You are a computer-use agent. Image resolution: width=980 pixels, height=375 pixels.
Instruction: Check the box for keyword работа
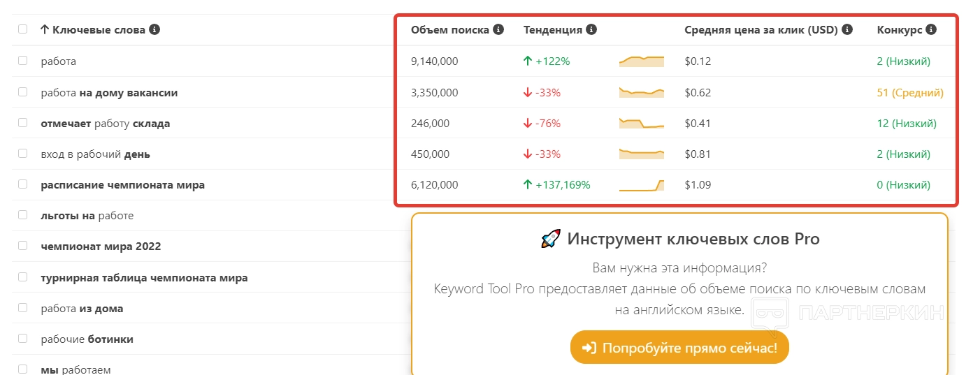coord(23,61)
